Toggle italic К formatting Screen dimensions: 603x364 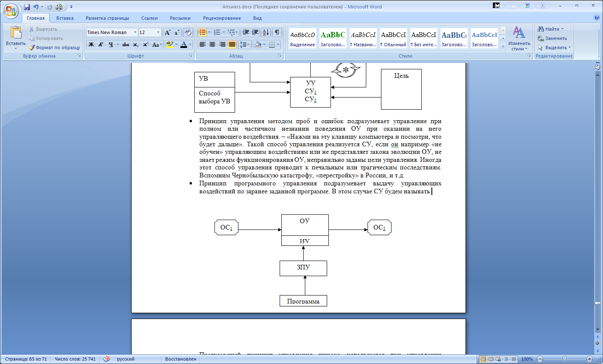[x=101, y=45]
